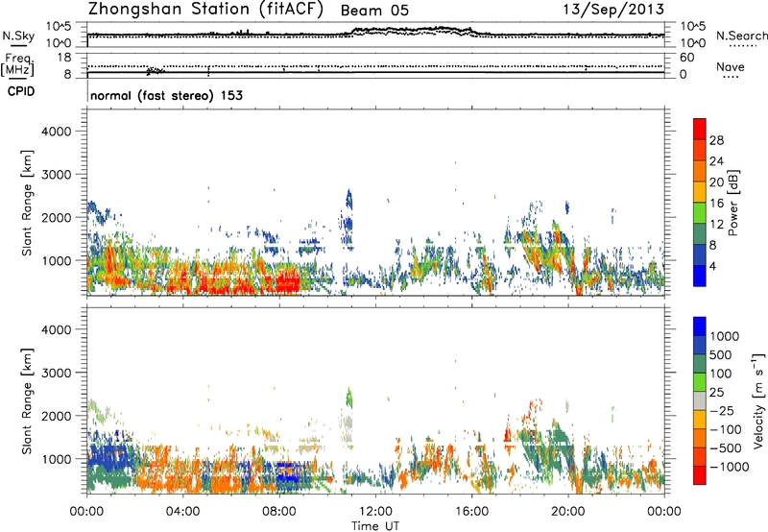
Task: Select the bright blue top Velocity colorbar segment
Action: point(700,326)
